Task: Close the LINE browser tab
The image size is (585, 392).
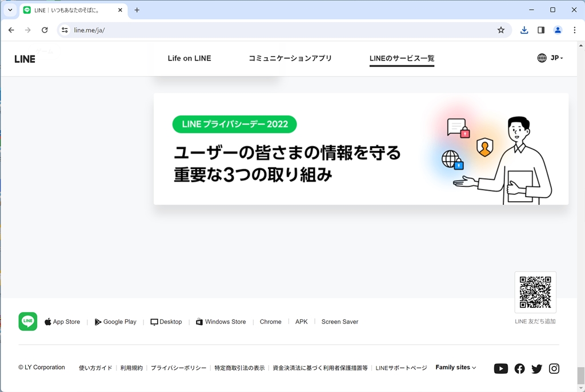Action: click(120, 10)
